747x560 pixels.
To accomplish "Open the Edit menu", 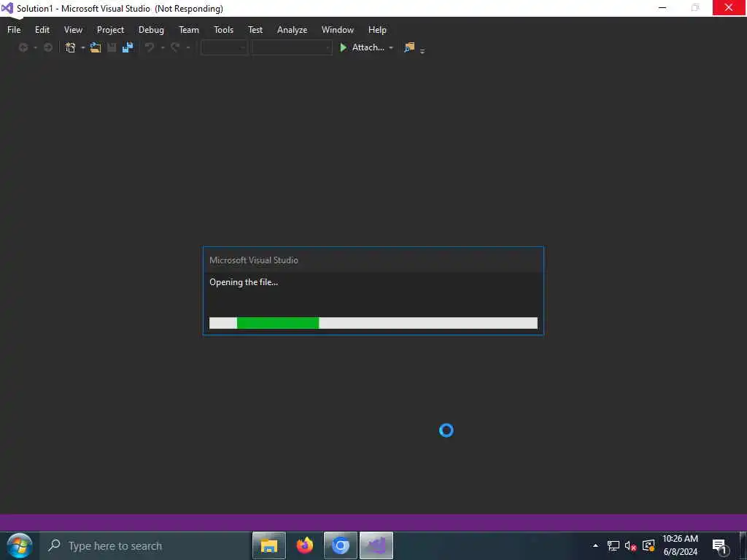I will tap(42, 29).
